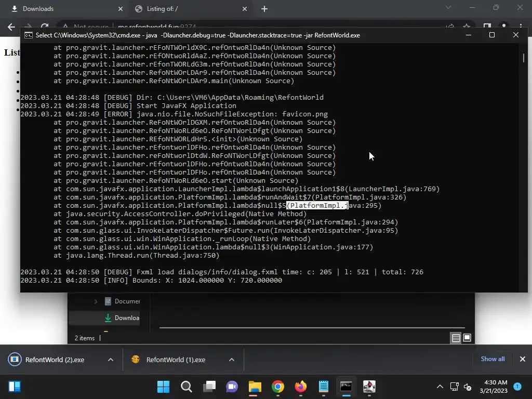
Task: Open Notepad from taskbar
Action: (x=324, y=387)
